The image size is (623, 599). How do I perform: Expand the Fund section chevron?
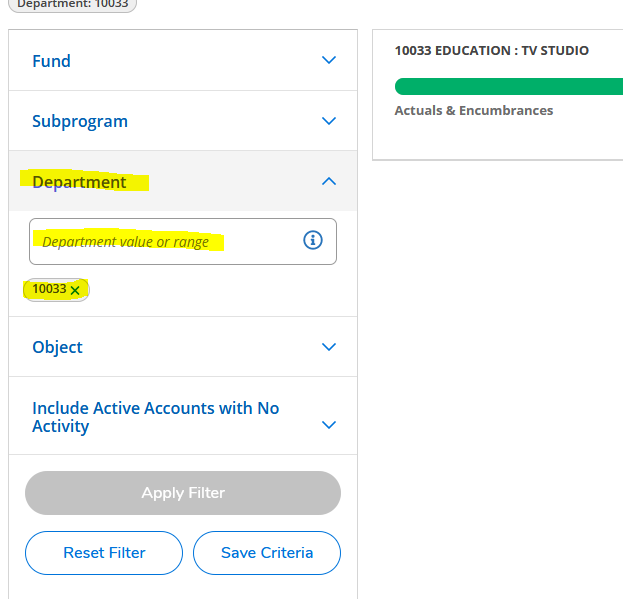pos(329,61)
